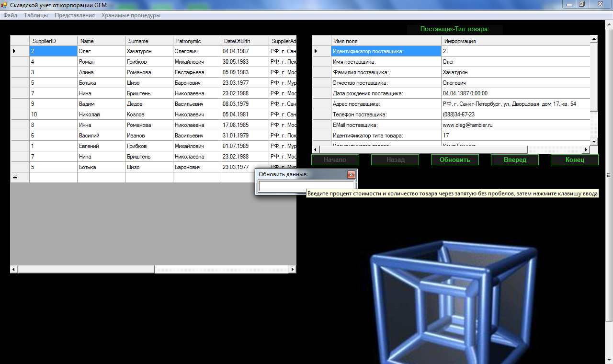The width and height of the screenshot is (613, 364).
Task: Close the Обновить данные dialog
Action: tap(351, 175)
